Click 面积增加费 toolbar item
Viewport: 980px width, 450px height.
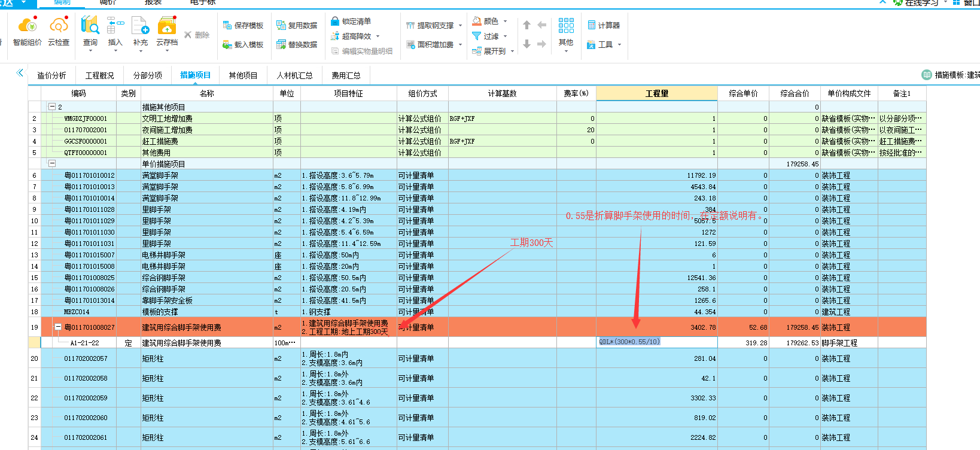click(430, 44)
